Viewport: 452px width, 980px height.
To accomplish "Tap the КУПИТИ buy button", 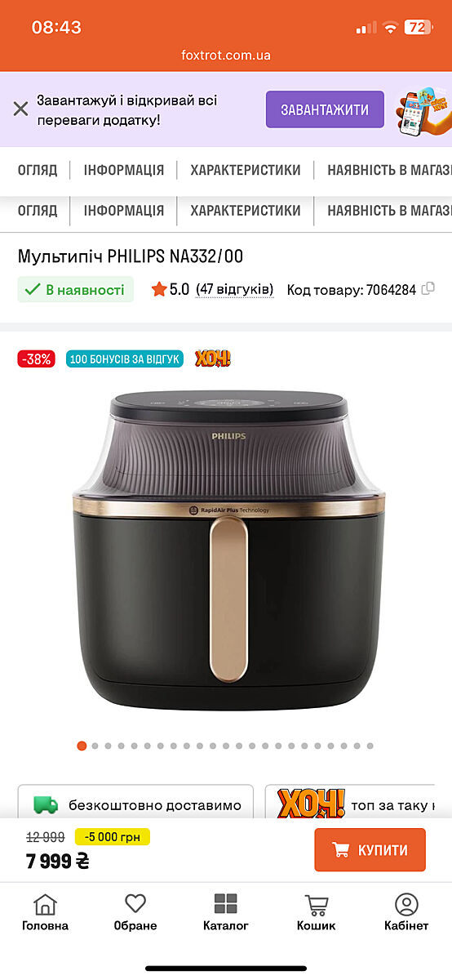I will (370, 850).
